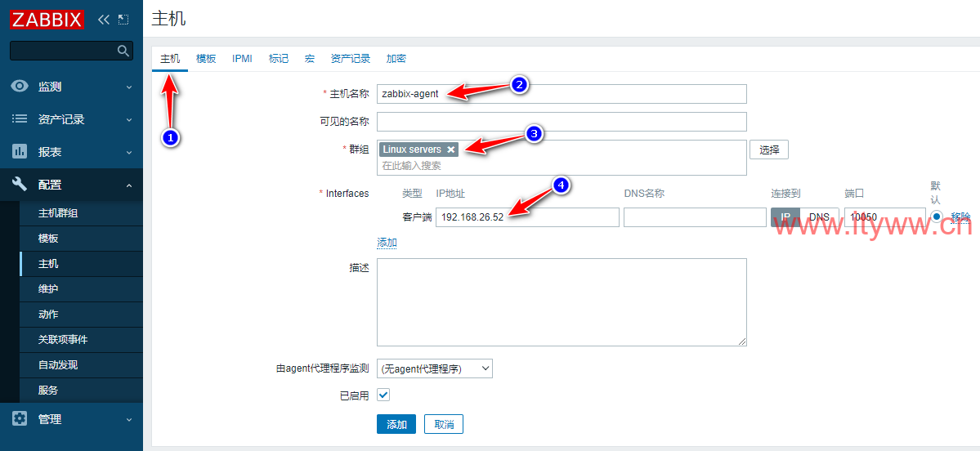
Task: Click the 选择 button for groups
Action: pos(769,150)
